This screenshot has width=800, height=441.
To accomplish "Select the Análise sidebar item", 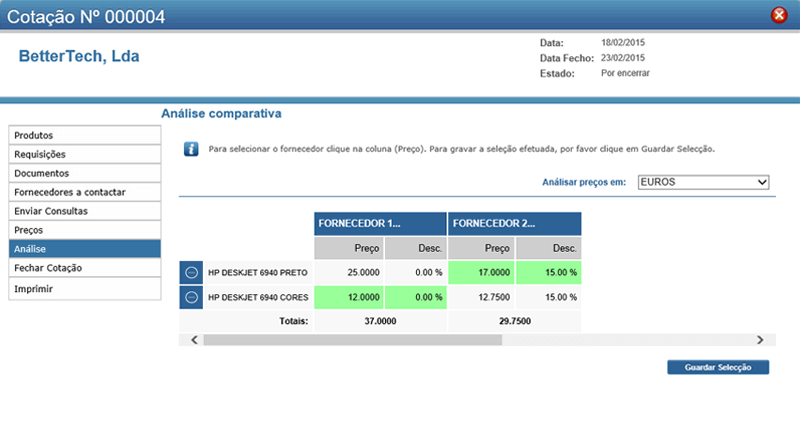I will (85, 249).
